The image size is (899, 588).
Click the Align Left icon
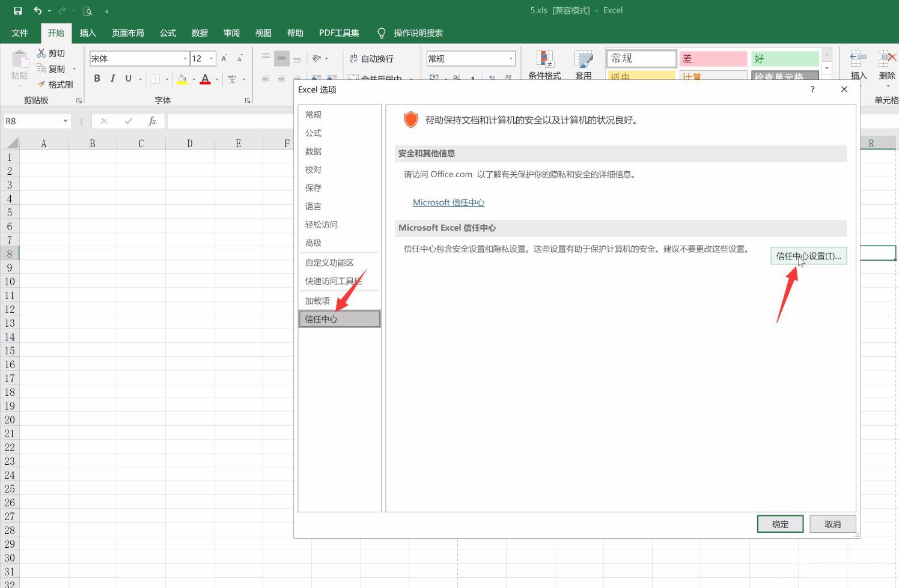pyautogui.click(x=266, y=79)
